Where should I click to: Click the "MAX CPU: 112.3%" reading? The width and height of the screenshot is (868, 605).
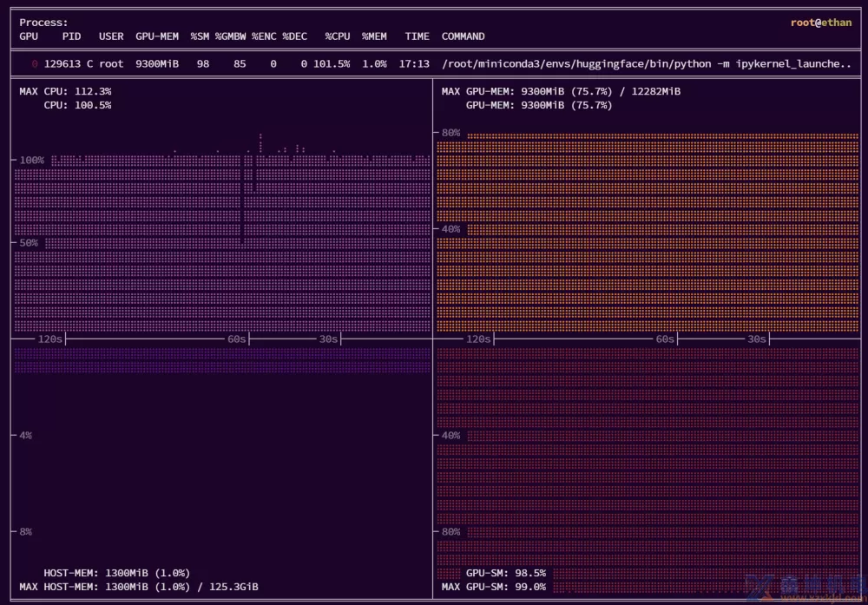65,91
